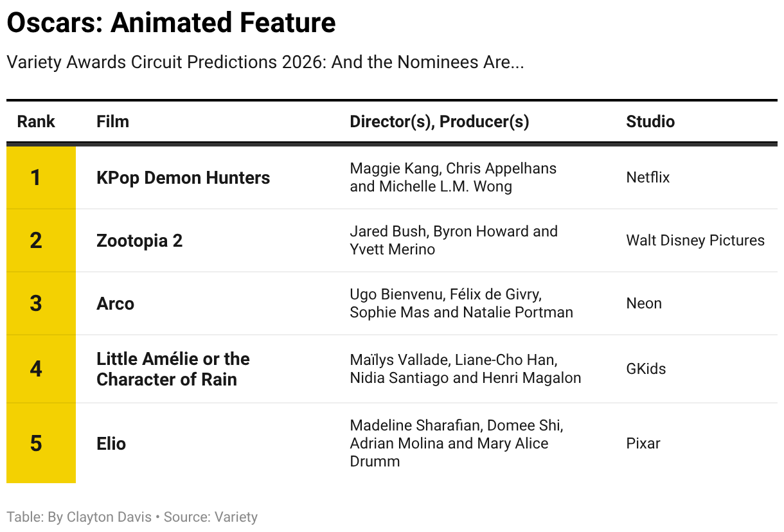This screenshot has width=784, height=532.
Task: Click the Pixar studio cell
Action: 643,443
